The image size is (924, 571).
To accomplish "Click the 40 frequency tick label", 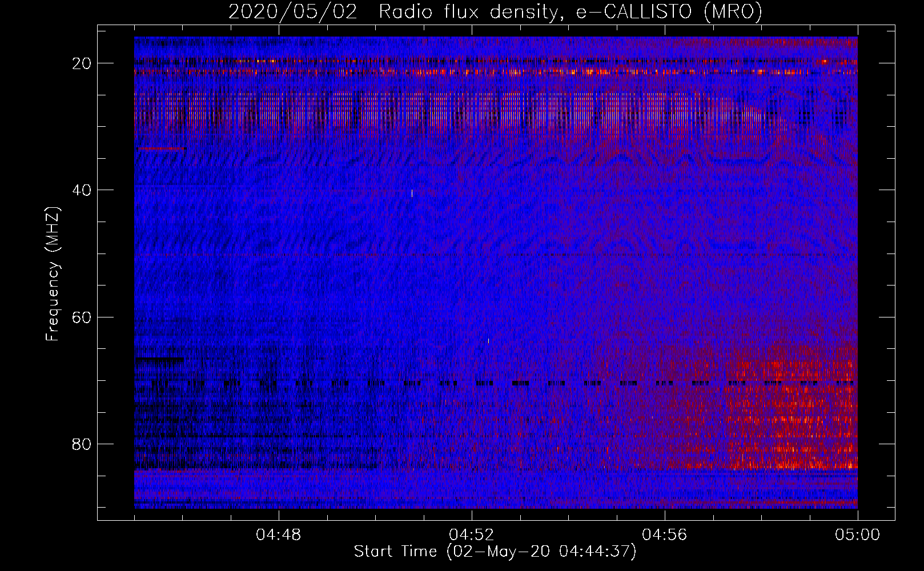I will pyautogui.click(x=82, y=190).
